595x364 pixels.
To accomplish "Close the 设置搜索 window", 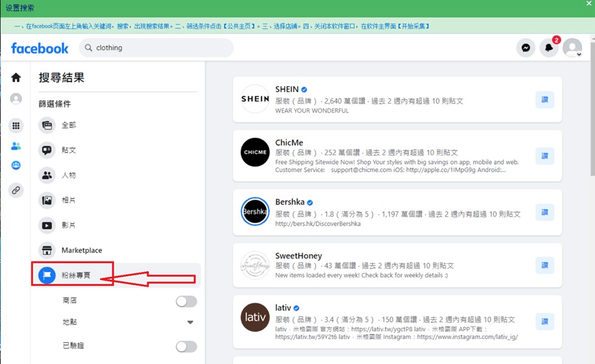I will [589, 4].
